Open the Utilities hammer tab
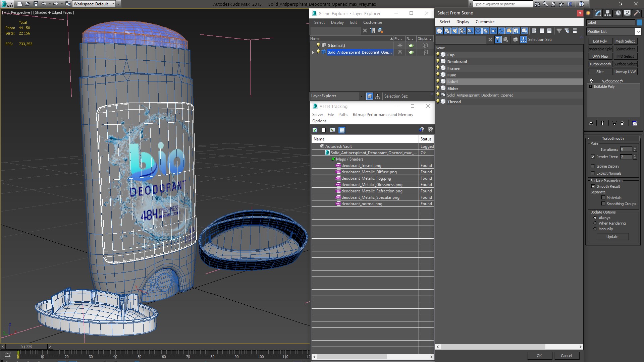Image resolution: width=644 pixels, height=362 pixels. coord(636,13)
